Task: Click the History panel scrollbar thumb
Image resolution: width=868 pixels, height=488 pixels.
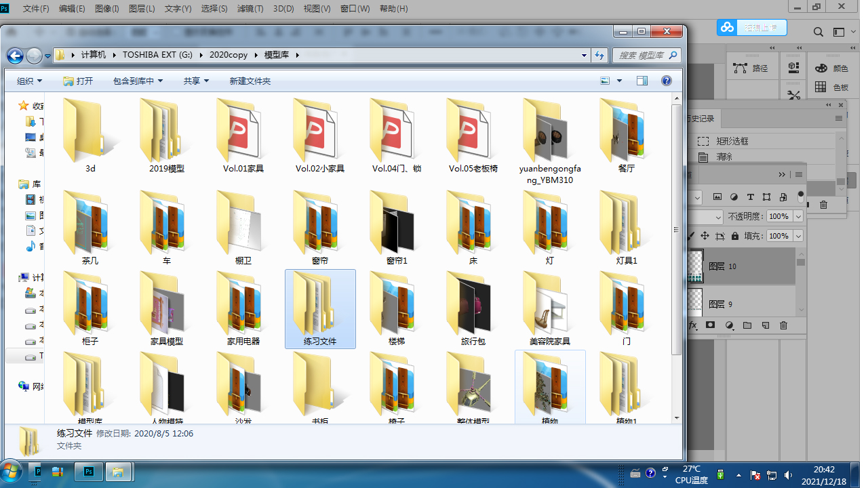Action: [x=841, y=182]
